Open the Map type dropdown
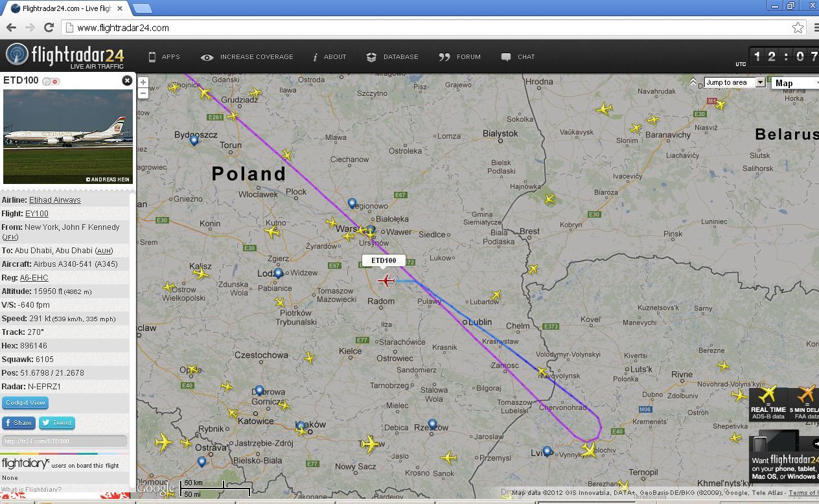Screen dimensions: 819x504 (x=796, y=82)
